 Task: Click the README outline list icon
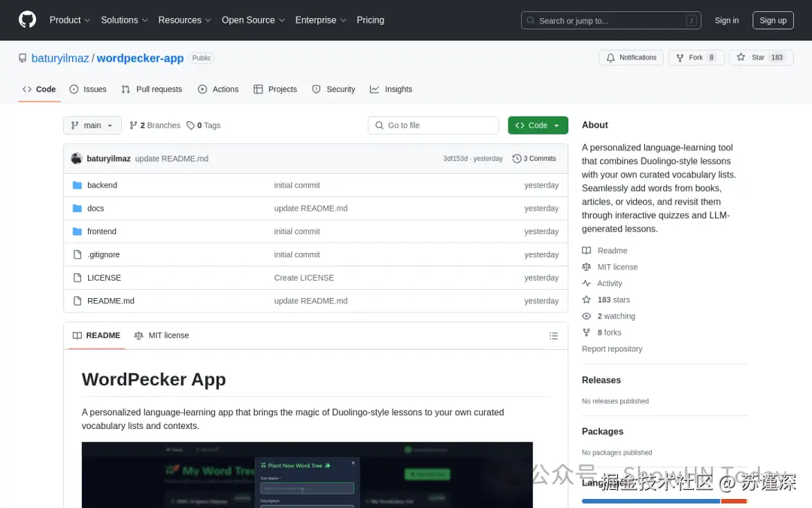point(553,336)
